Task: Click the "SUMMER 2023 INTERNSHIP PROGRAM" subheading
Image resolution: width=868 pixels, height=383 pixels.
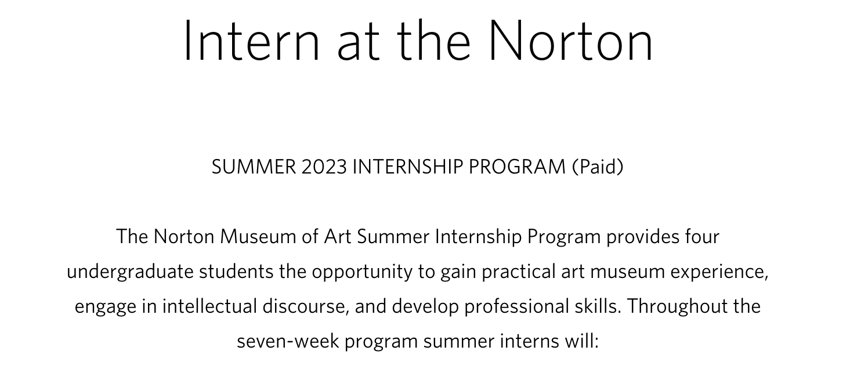Action: [388, 167]
